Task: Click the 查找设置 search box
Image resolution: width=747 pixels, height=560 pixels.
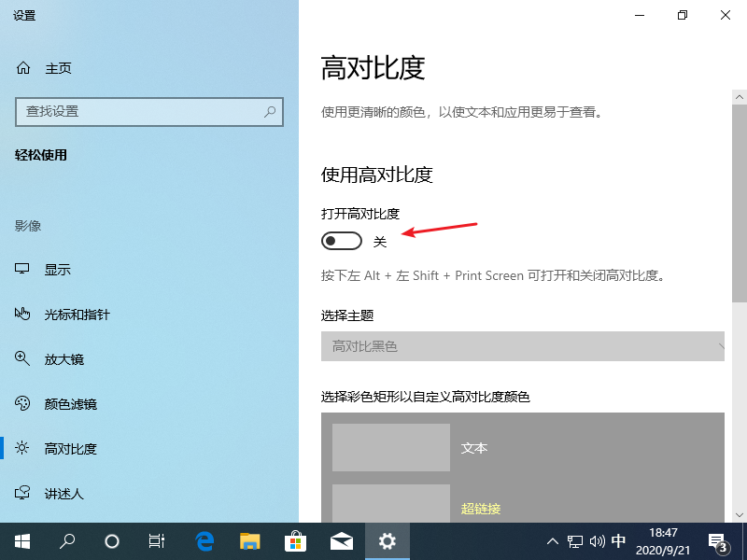Action: pos(149,112)
